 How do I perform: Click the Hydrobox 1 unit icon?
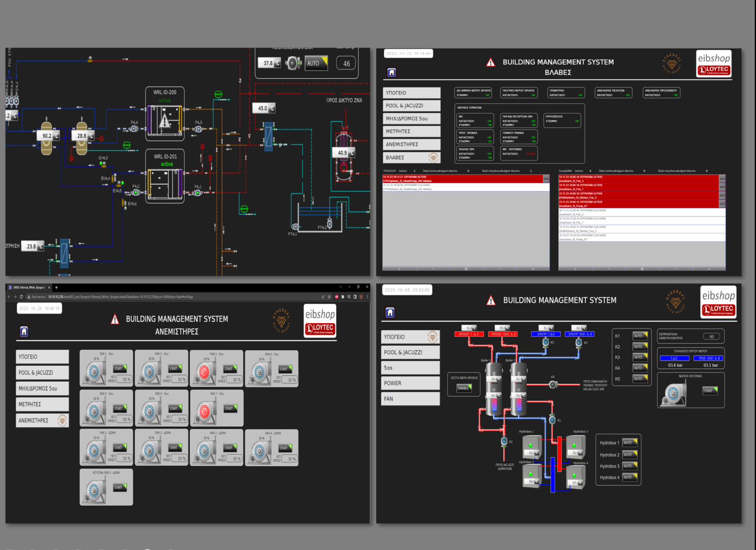(x=532, y=447)
